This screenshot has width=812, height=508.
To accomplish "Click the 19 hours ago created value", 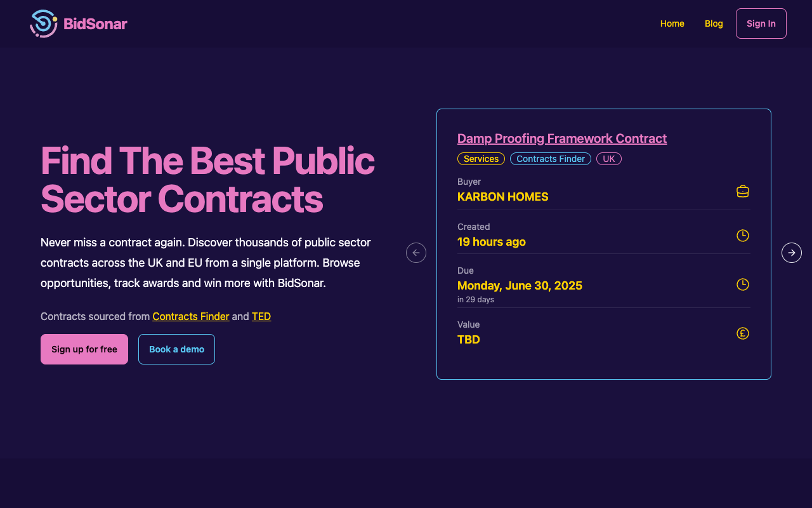I will [492, 242].
